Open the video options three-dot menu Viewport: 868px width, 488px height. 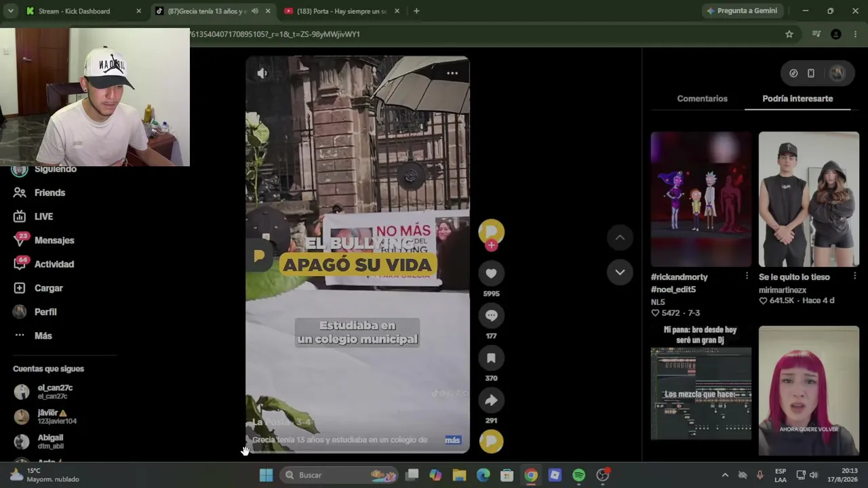click(452, 73)
